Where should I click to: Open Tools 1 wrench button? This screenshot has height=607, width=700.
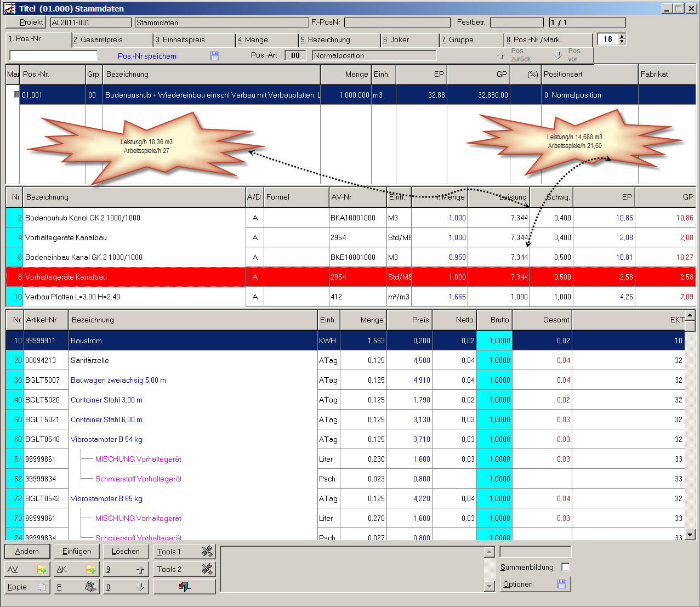point(184,552)
